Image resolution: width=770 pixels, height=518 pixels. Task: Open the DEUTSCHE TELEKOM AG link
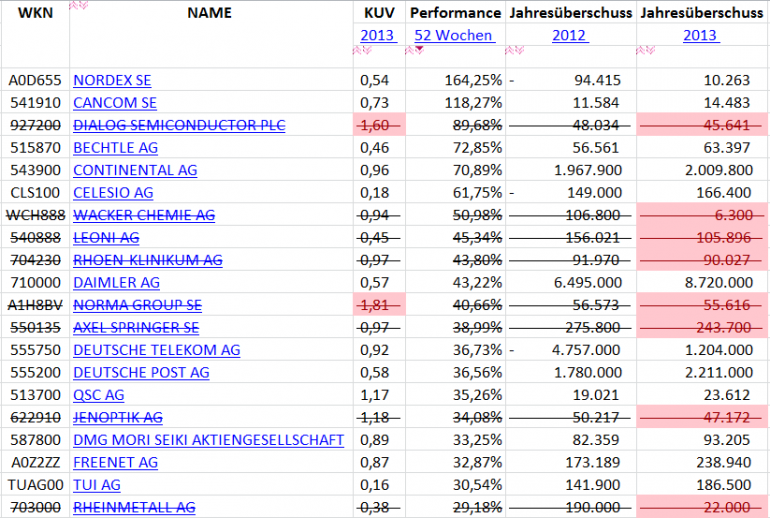(157, 350)
